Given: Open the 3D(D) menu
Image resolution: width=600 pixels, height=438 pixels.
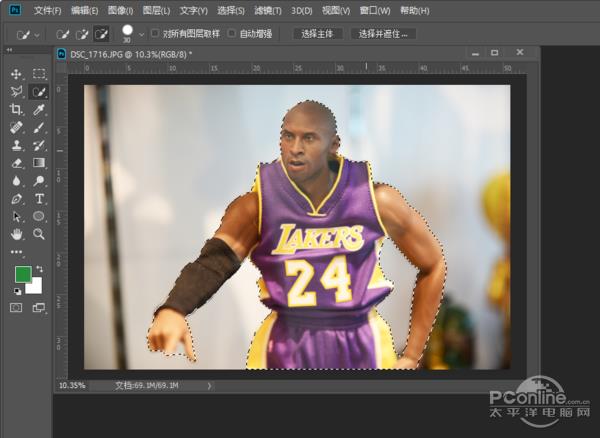Looking at the screenshot, I should point(302,11).
